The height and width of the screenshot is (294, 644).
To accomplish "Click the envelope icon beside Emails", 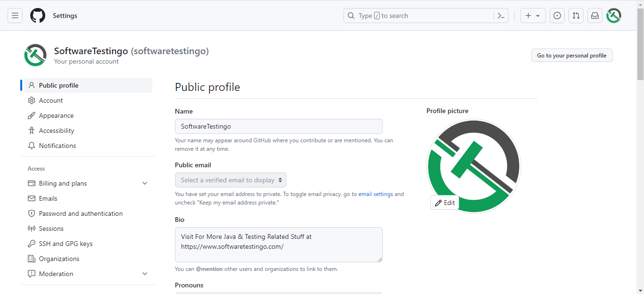I will pos(32,198).
